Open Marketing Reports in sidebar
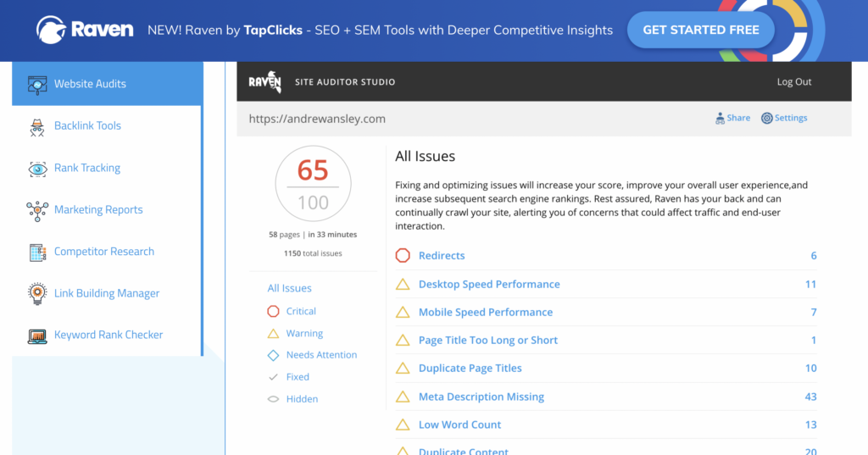 coord(98,209)
